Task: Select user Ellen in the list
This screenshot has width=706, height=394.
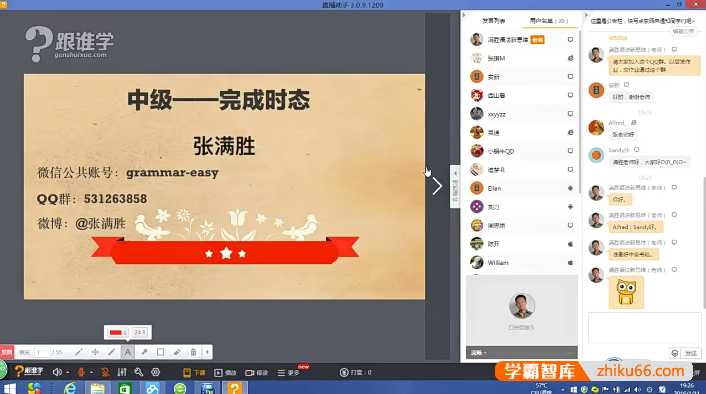Action: [x=522, y=188]
